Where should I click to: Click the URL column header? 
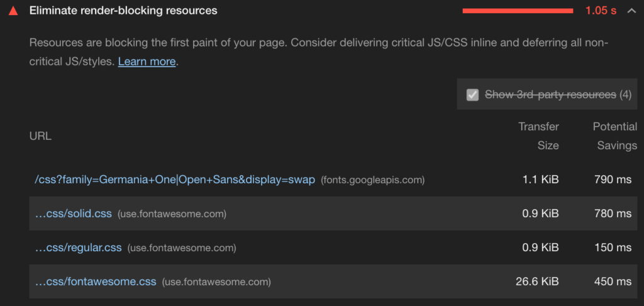click(40, 136)
